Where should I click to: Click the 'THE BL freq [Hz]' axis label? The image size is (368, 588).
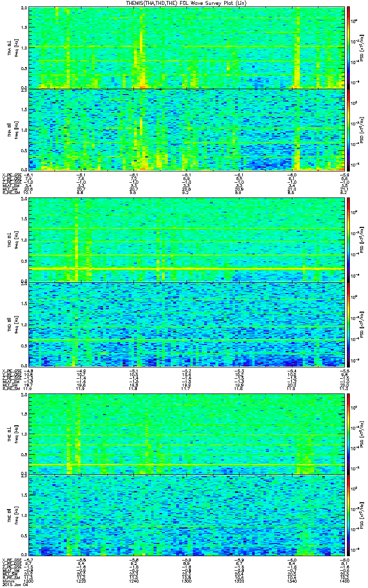(12, 434)
